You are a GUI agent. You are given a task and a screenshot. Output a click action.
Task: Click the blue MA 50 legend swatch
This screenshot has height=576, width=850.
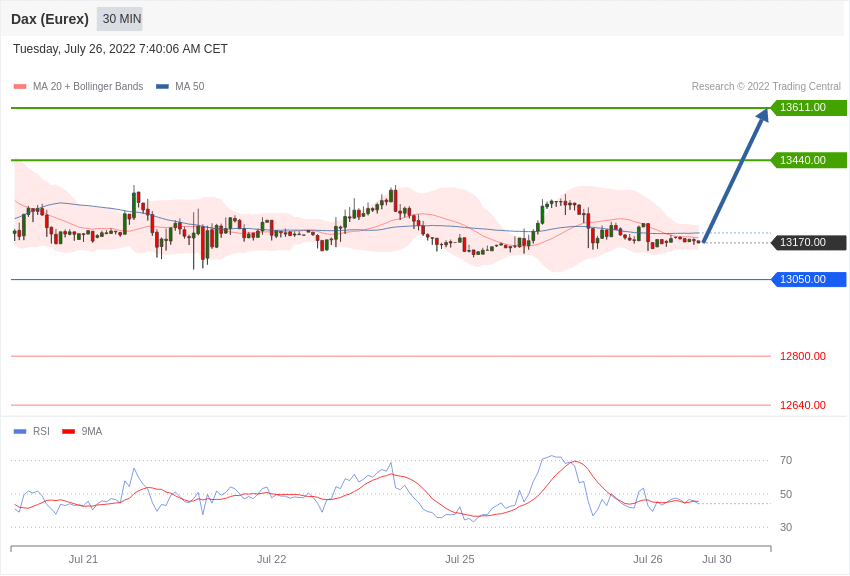pos(162,86)
